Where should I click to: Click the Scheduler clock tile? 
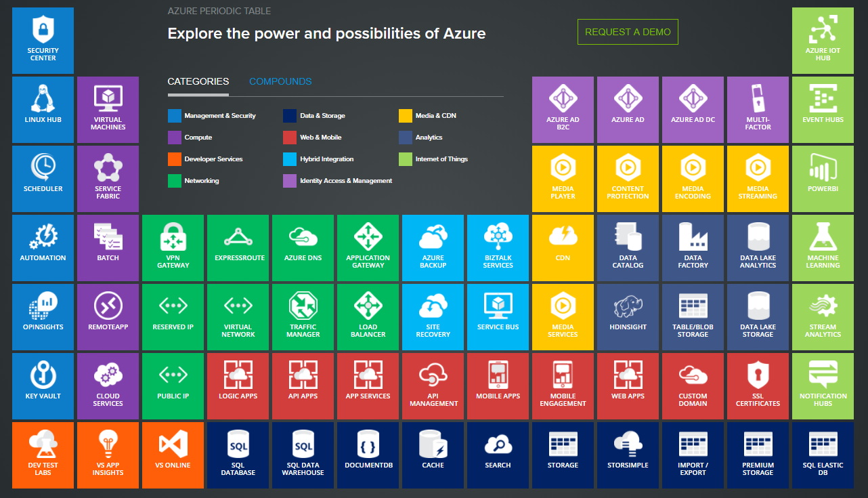pos(43,178)
